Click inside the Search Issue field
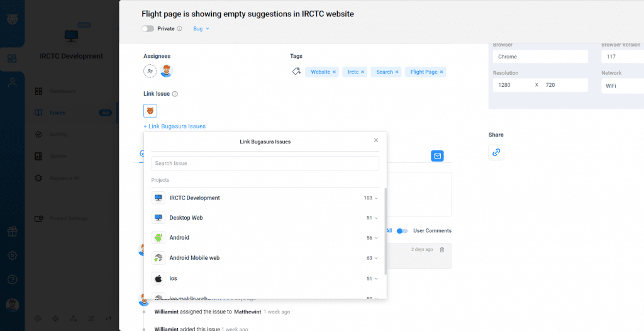This screenshot has height=331, width=644. click(265, 163)
